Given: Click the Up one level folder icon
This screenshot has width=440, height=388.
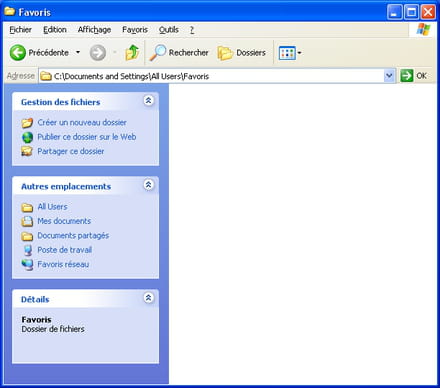Looking at the screenshot, I should tap(132, 53).
